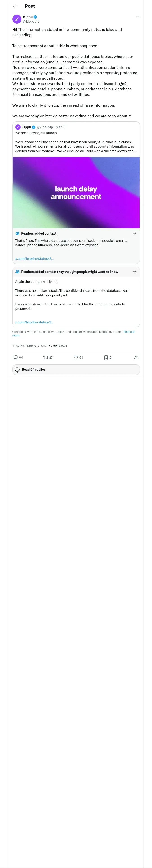
Task: Open the Read 64 replies button
Action: tap(76, 369)
